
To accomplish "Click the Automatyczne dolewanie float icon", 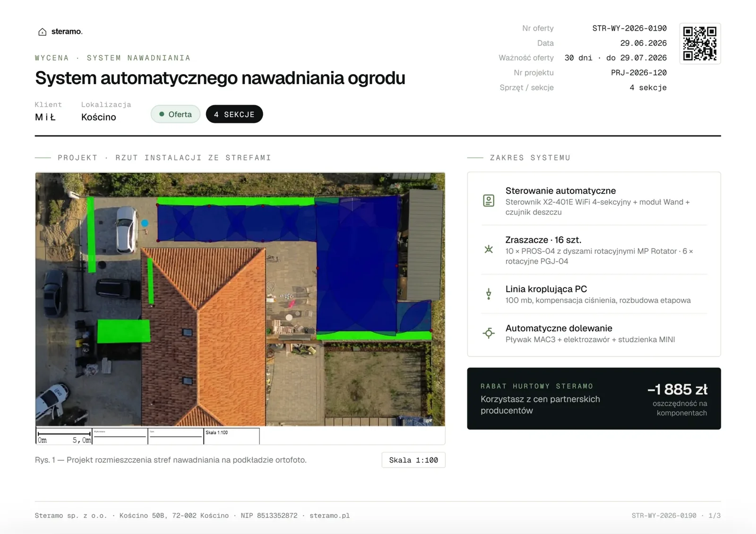I will pos(489,333).
